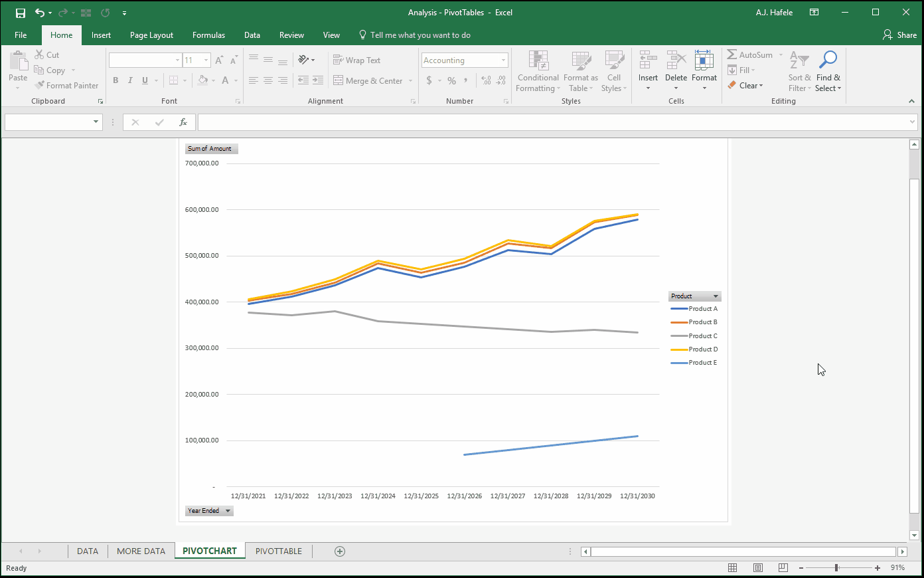Click the Copy icon
Viewport: 924px width, 578px height.
point(39,70)
